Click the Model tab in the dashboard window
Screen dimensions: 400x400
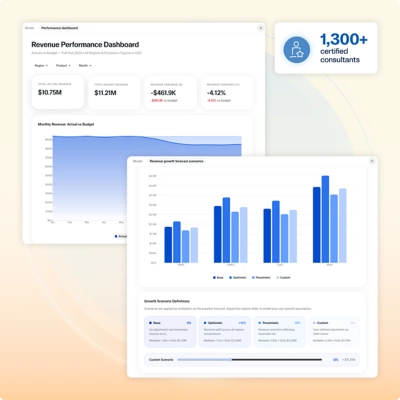30,28
